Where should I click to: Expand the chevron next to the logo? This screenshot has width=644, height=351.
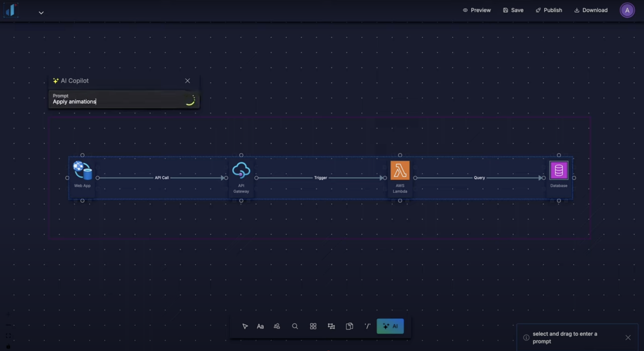pyautogui.click(x=41, y=13)
